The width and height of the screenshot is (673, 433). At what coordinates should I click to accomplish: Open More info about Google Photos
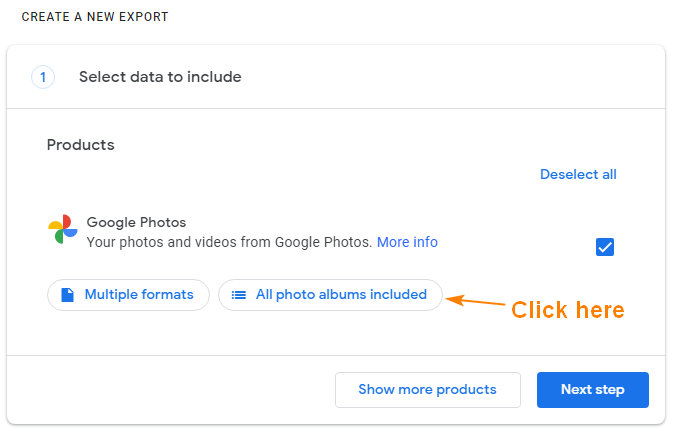[x=407, y=242]
